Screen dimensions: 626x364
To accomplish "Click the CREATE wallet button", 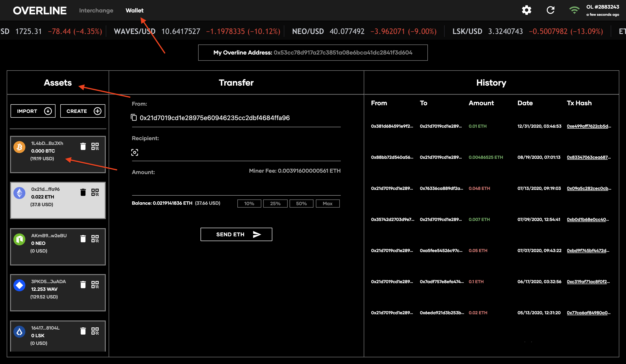I will 83,111.
